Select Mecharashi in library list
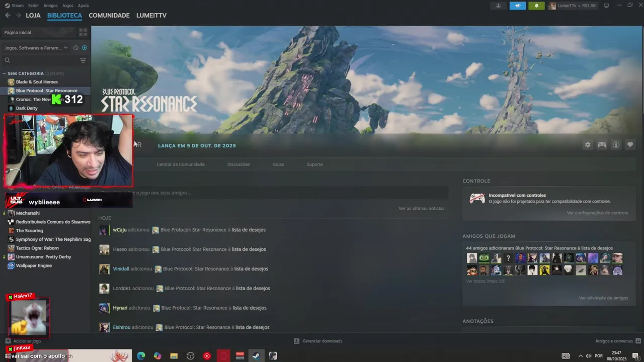Screen dimensions: 644x362 [28, 213]
